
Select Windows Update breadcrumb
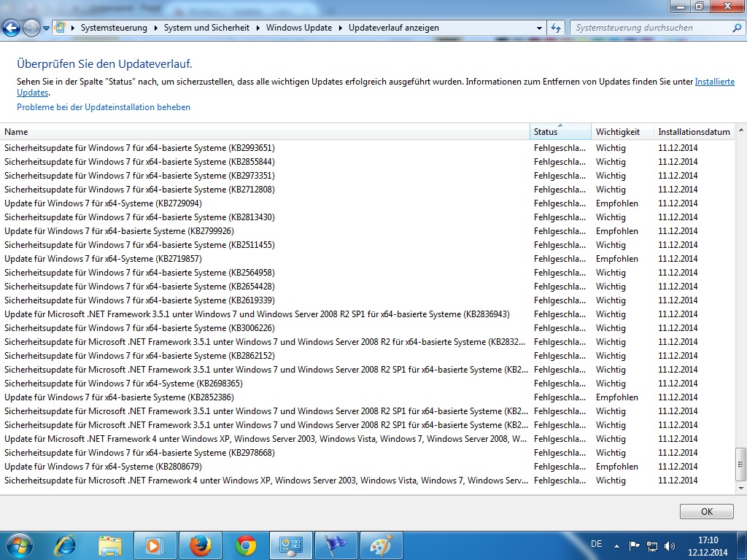click(299, 28)
